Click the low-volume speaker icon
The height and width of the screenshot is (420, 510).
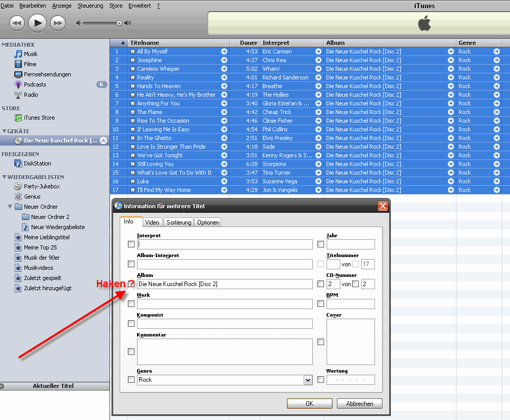78,23
